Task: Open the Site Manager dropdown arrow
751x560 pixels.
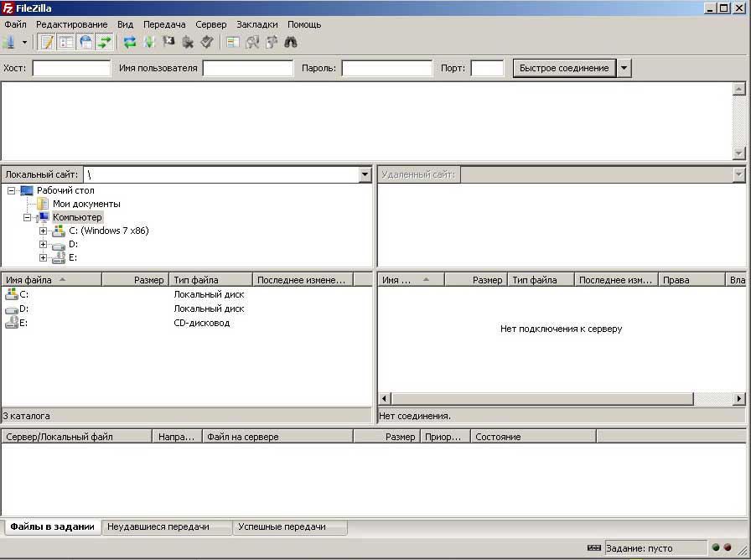Action: pos(24,42)
